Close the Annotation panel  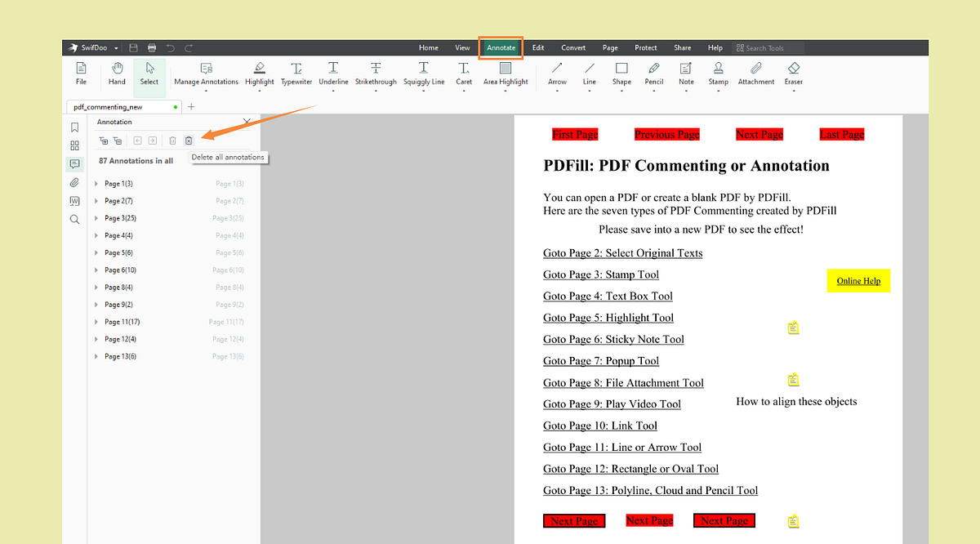tap(247, 122)
